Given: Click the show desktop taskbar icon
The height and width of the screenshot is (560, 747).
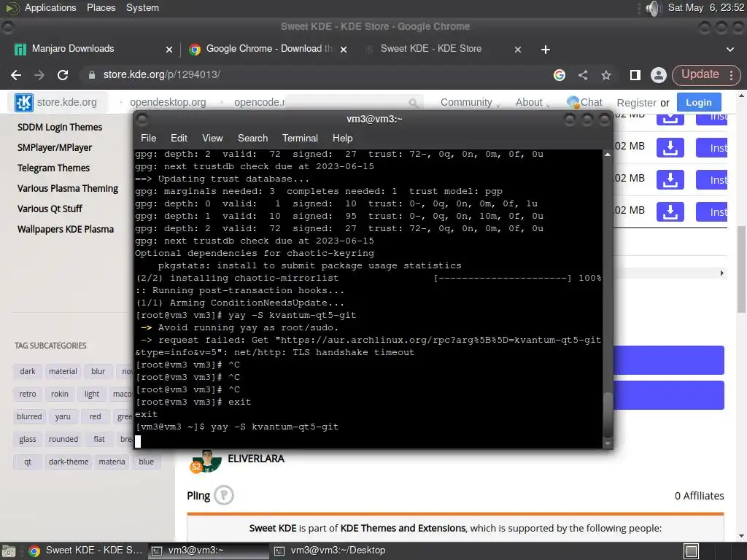Looking at the screenshot, I should coord(692,551).
